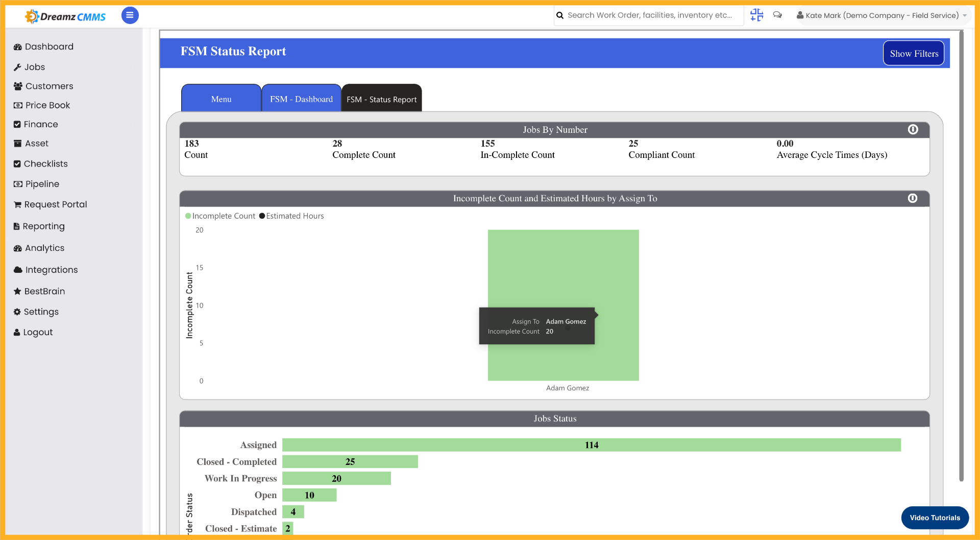Click the chat bubble icon in top bar

pyautogui.click(x=777, y=15)
